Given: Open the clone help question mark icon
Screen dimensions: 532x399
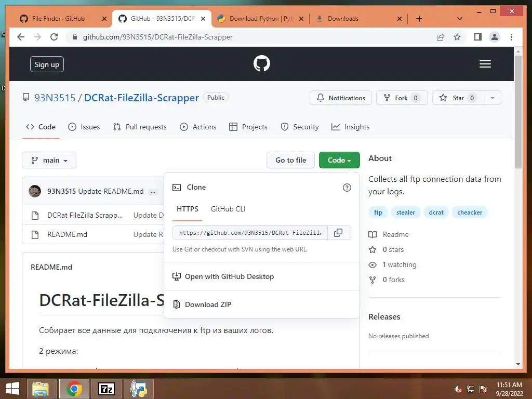Looking at the screenshot, I should pyautogui.click(x=347, y=188).
